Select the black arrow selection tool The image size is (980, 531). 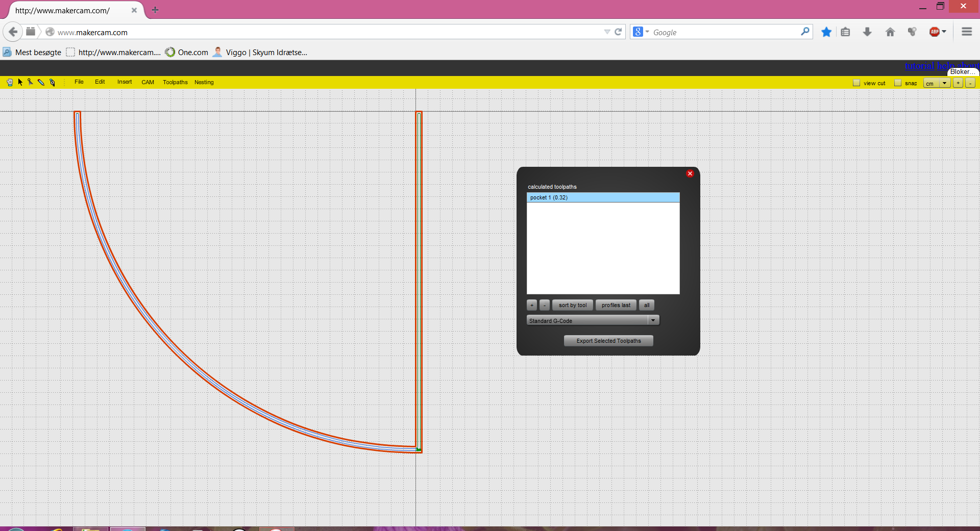[x=20, y=82]
